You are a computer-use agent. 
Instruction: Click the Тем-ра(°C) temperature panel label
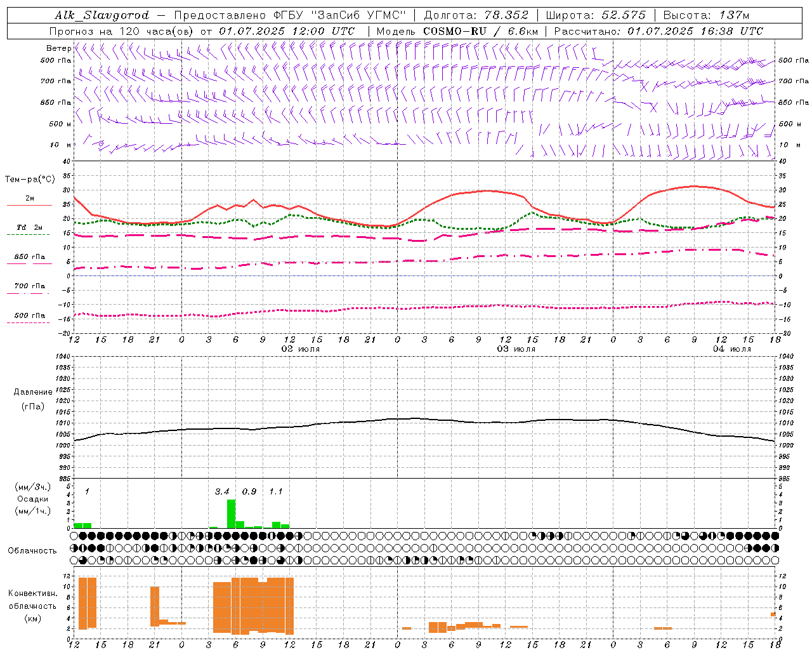[30, 180]
